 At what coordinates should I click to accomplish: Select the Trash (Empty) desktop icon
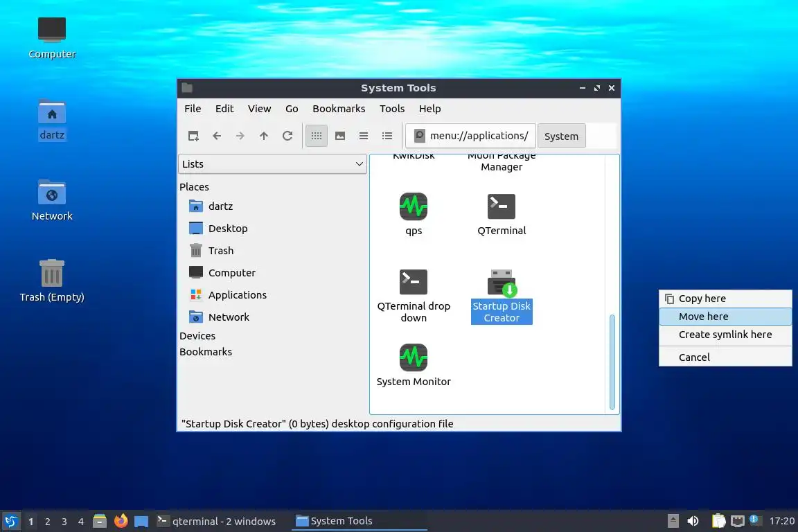point(52,273)
